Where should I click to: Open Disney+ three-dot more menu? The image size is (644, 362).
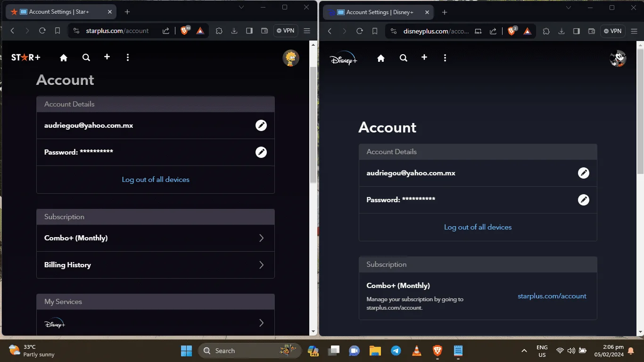445,58
